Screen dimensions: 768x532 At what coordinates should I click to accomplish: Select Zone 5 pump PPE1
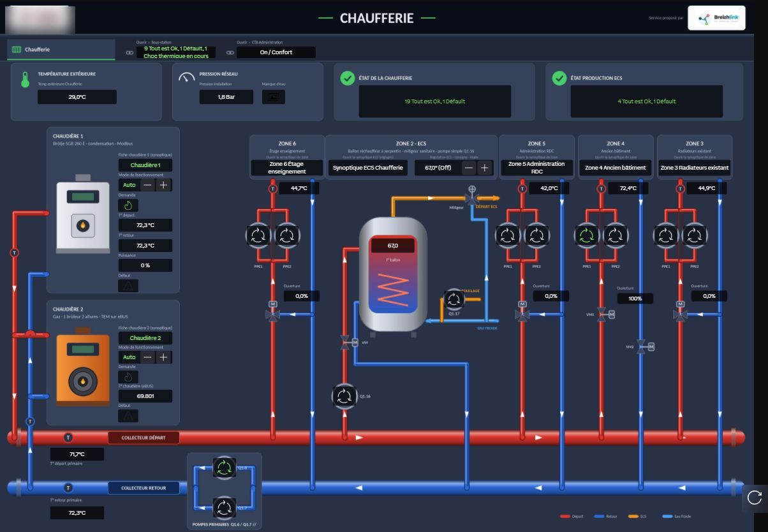click(x=508, y=235)
